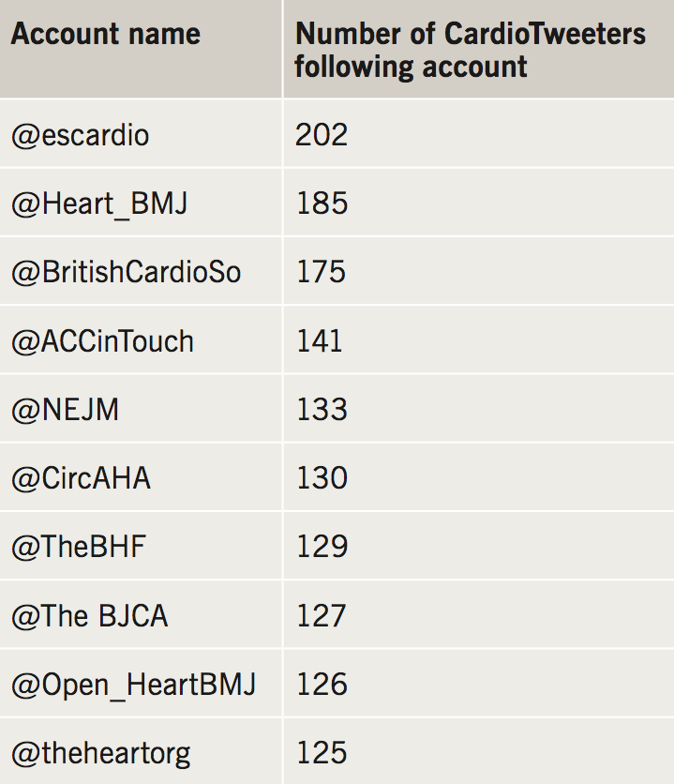
Task: Open the @BritishCardioSo account entry
Action: 126,272
